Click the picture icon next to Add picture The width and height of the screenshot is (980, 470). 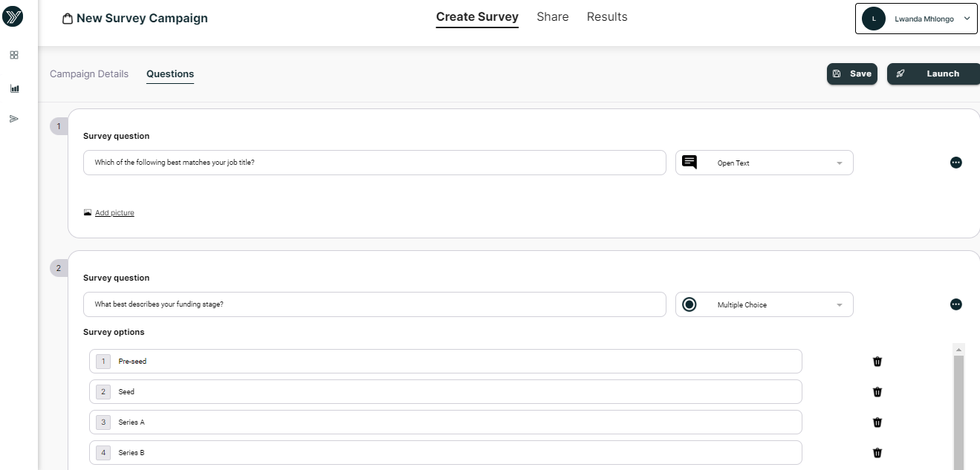(x=88, y=213)
